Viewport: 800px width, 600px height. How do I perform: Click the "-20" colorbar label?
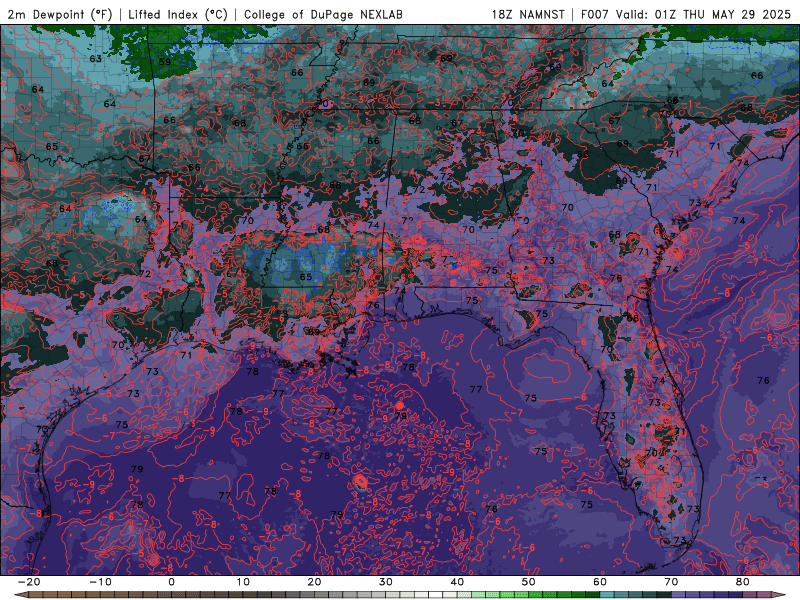pyautogui.click(x=28, y=582)
